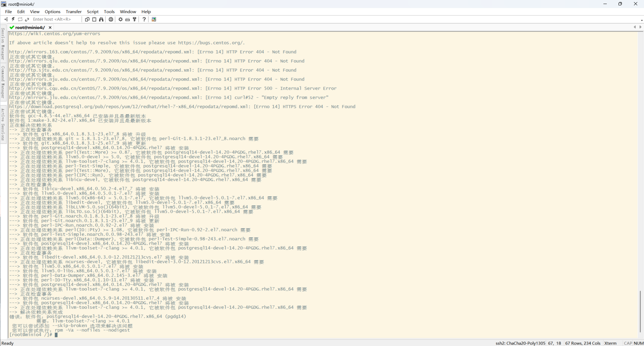Click the Enter host input field
Screen dimensions: 644x346
tap(56, 19)
